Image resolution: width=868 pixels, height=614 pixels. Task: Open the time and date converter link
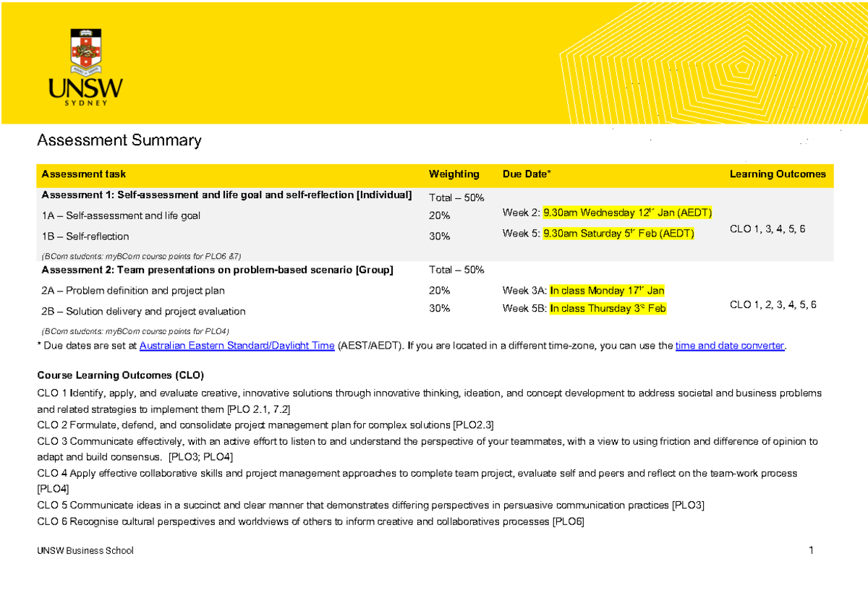coord(730,346)
